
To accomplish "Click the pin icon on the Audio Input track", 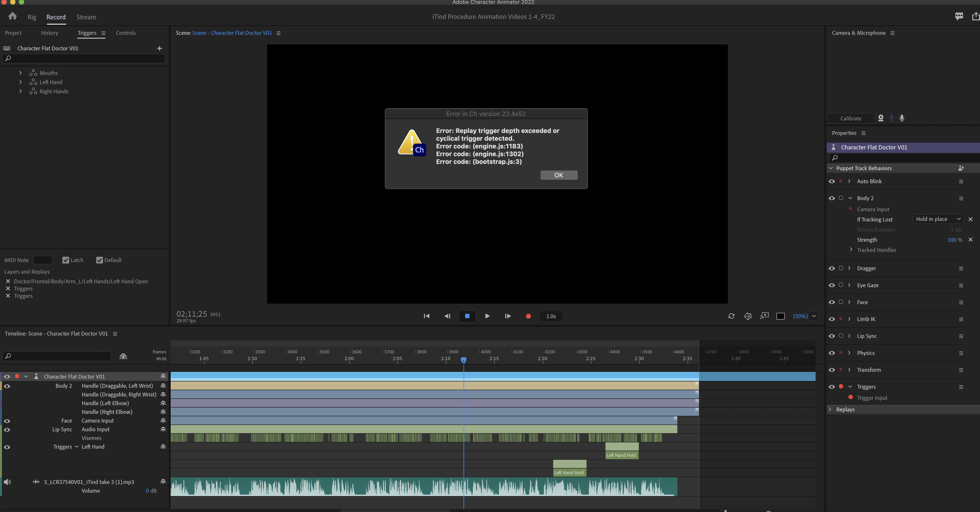I will click(x=163, y=430).
